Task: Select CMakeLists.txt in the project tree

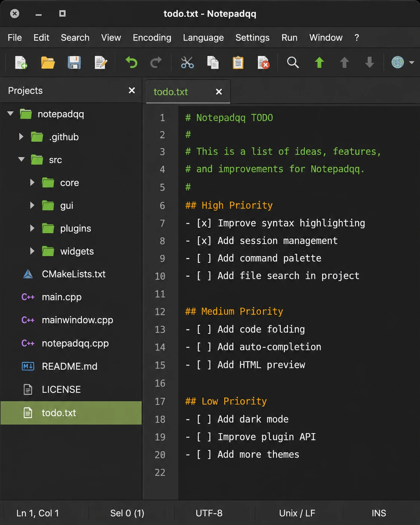Action: tap(71, 274)
